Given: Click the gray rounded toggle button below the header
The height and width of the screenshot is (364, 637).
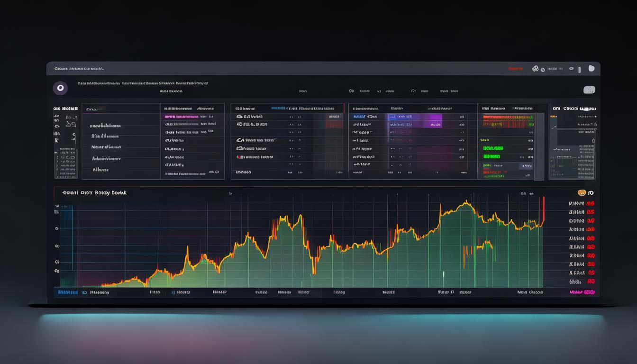Looking at the screenshot, I should 589,90.
